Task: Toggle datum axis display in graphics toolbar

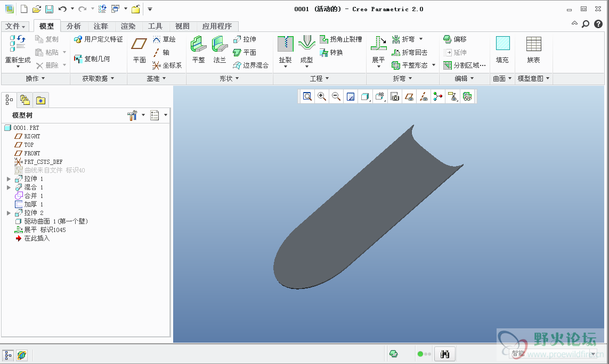Action: tap(424, 97)
